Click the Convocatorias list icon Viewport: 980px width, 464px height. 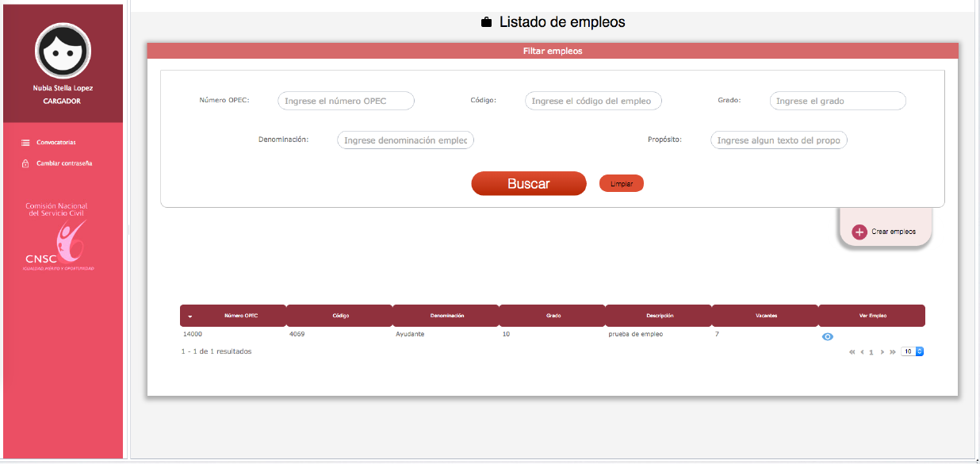pos(25,143)
